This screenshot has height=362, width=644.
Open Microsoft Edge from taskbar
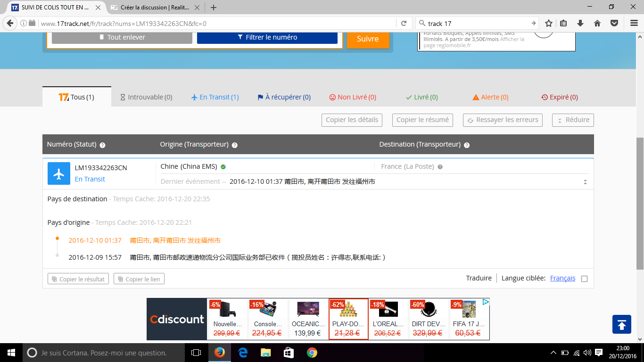pyautogui.click(x=243, y=353)
